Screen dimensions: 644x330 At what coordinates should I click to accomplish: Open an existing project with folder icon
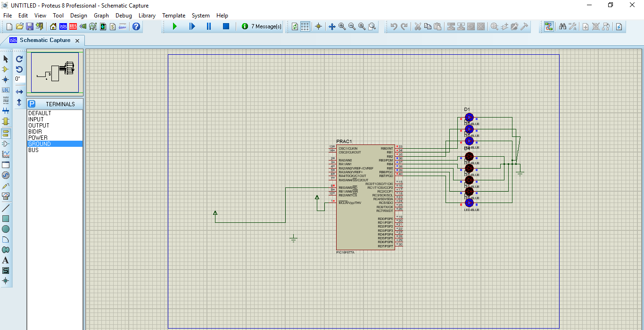tap(19, 26)
